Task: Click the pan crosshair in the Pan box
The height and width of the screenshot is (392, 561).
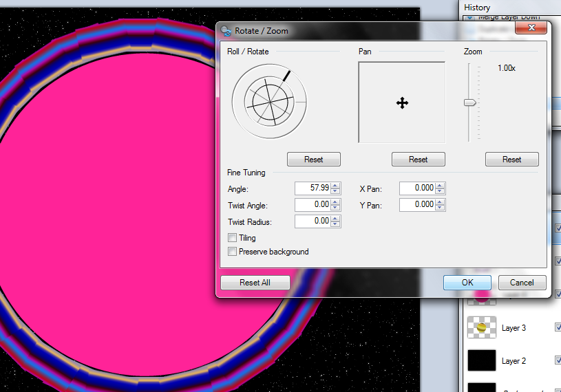Action: pyautogui.click(x=402, y=103)
